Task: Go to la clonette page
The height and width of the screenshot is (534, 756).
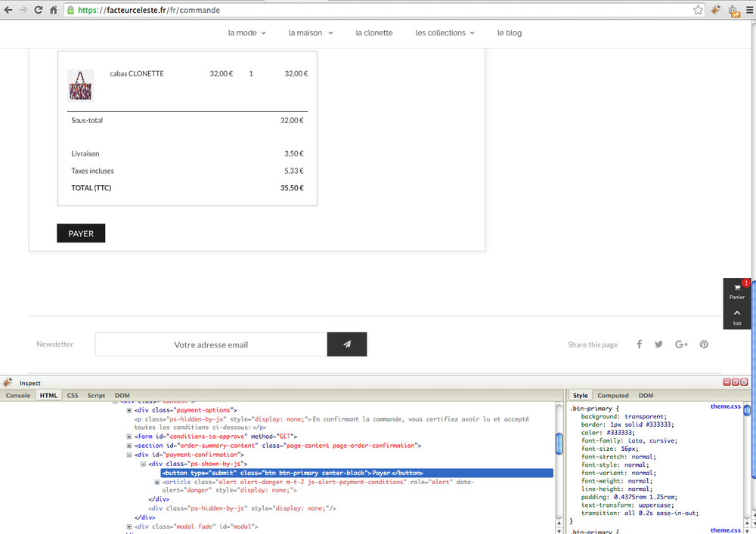Action: tap(374, 32)
